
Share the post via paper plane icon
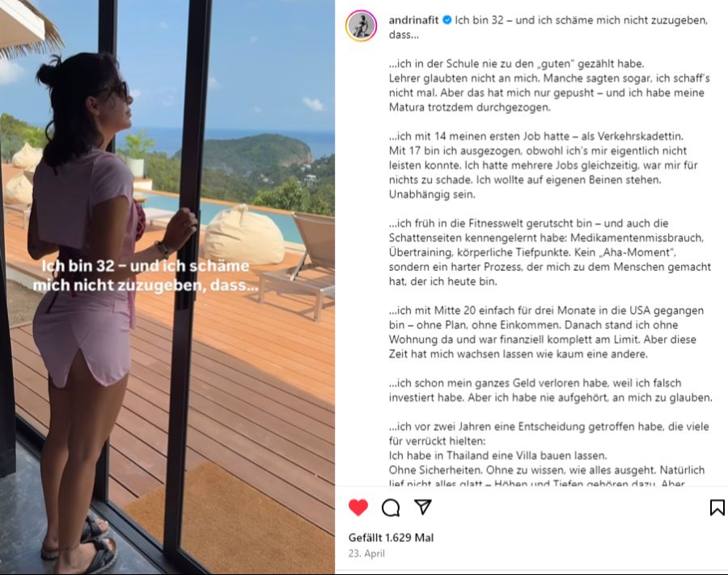click(422, 507)
